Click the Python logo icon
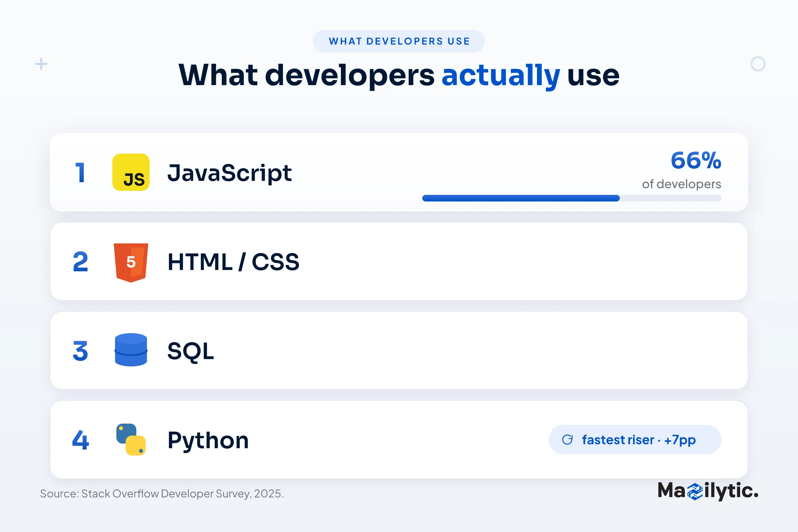This screenshot has width=798, height=532. 131,439
